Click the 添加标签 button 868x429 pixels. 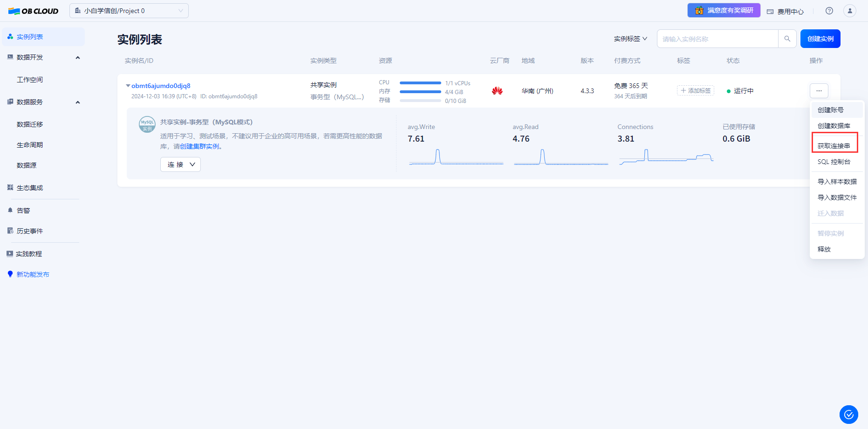pyautogui.click(x=696, y=90)
